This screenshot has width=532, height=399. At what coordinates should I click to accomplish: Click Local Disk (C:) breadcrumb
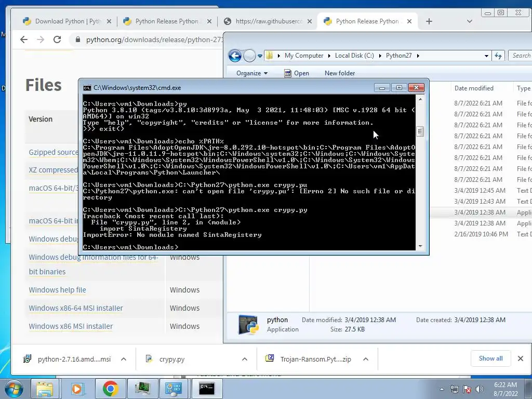[354, 56]
